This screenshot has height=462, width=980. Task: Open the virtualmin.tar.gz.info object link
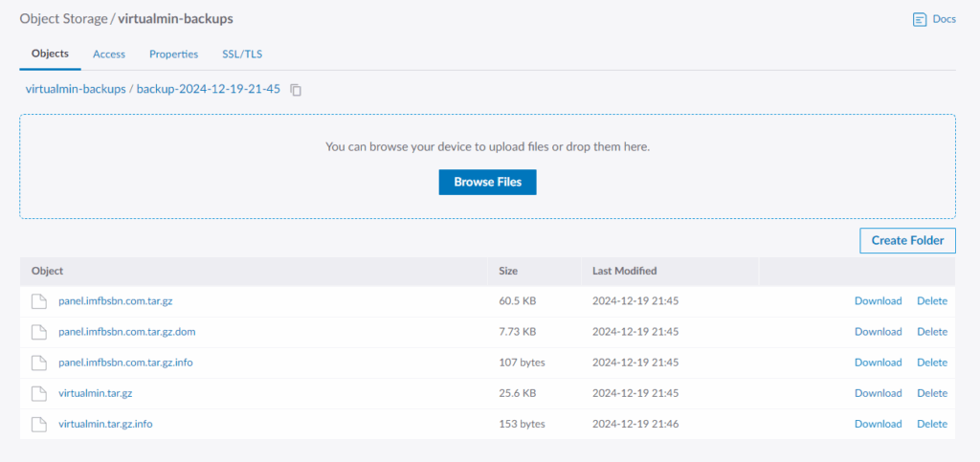coord(105,424)
